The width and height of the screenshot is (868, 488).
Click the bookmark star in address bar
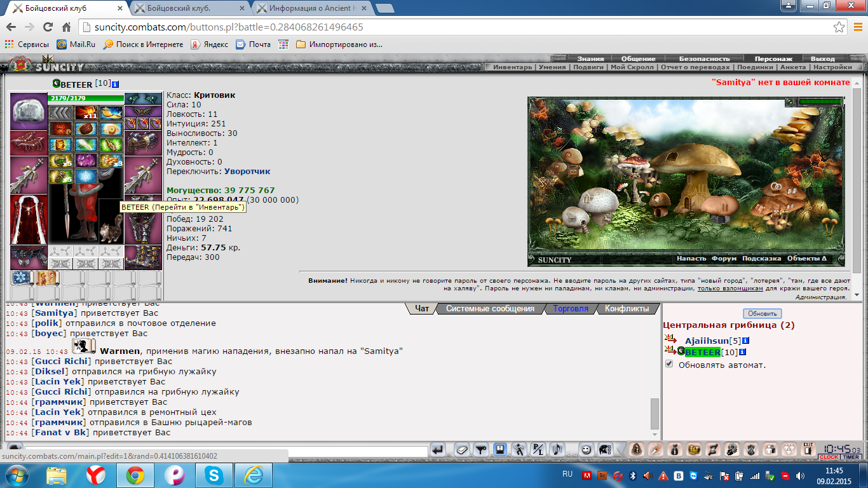(839, 27)
